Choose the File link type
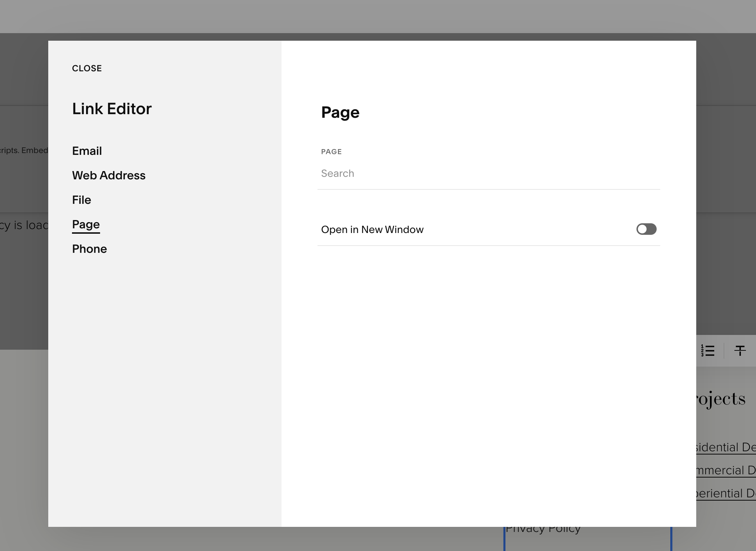The image size is (756, 551). 81,200
